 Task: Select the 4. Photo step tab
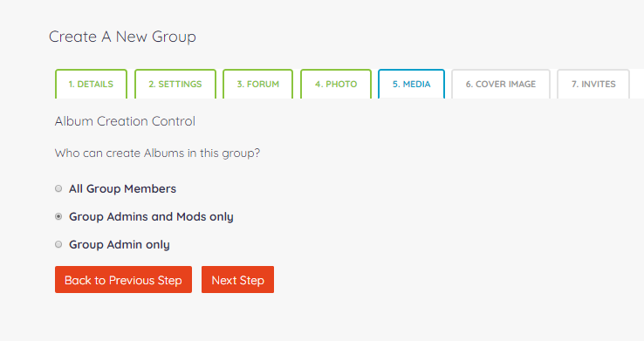pos(336,84)
